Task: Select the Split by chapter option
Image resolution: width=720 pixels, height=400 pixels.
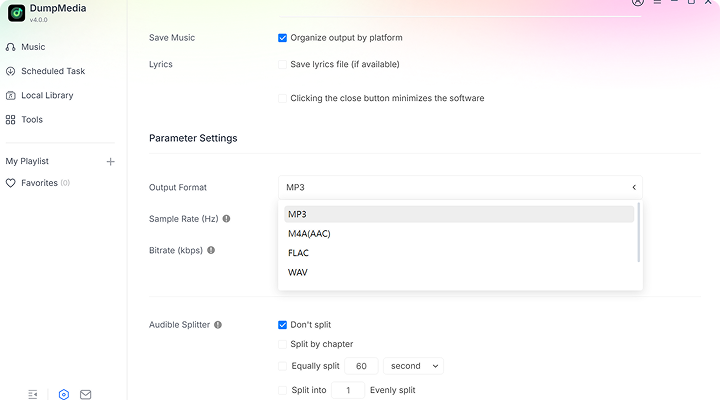Action: pos(283,344)
